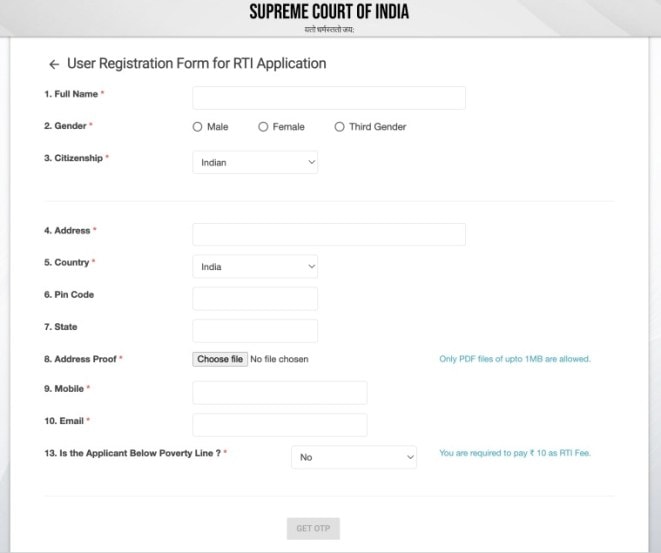Click the 'No file chosen' text
Image resolution: width=661 pixels, height=553 pixels.
[279, 359]
